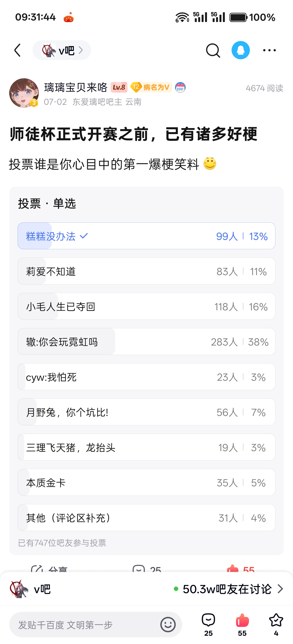Tap the blue notification bell icon
This screenshot has width=293, height=644.
[240, 50]
